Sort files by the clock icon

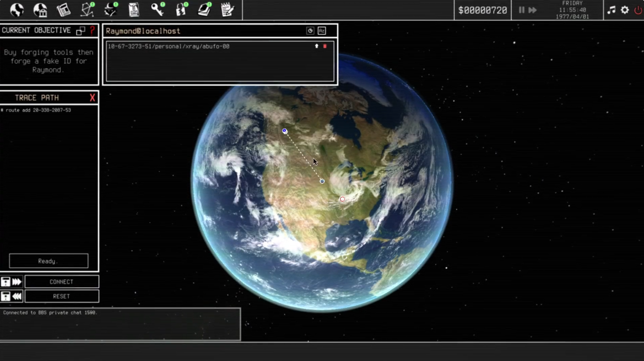pos(310,31)
